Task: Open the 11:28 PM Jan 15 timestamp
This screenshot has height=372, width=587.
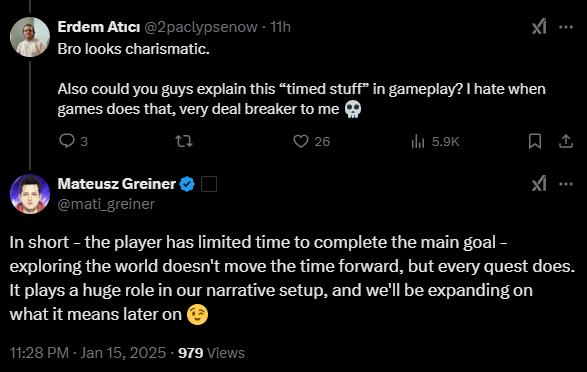Action: click(x=88, y=353)
